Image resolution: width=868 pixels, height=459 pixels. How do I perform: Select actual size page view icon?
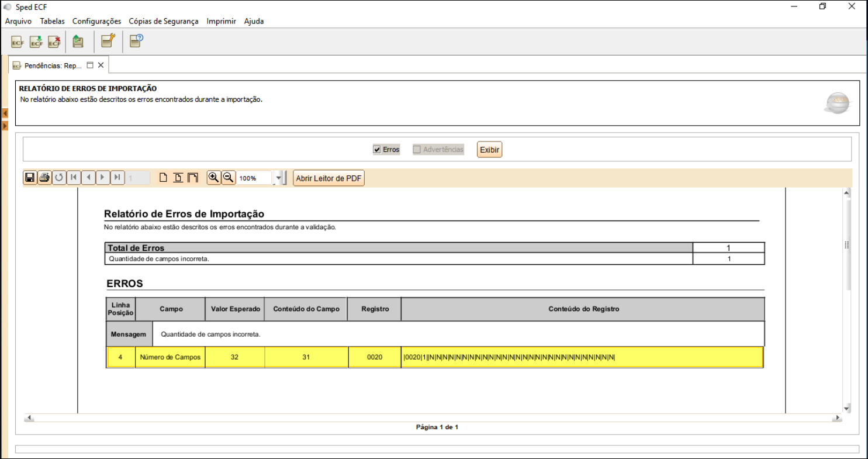point(164,178)
